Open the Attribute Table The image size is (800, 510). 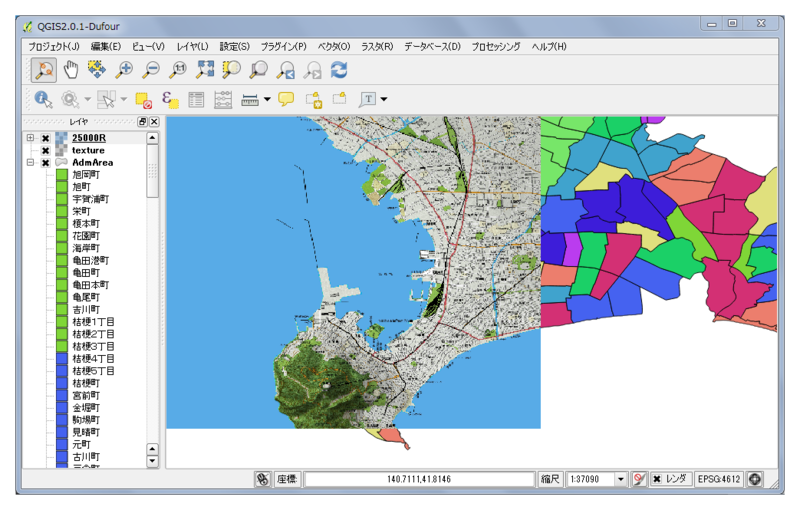pyautogui.click(x=196, y=99)
